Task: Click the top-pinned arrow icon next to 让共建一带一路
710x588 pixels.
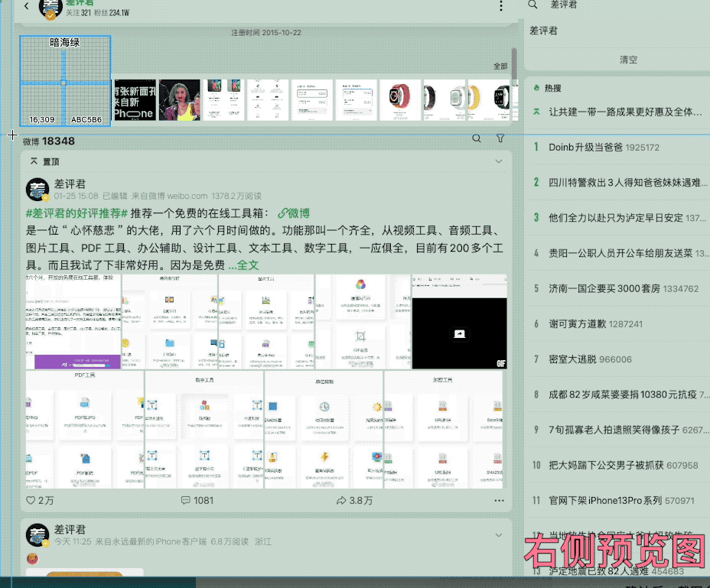Action: 536,112
